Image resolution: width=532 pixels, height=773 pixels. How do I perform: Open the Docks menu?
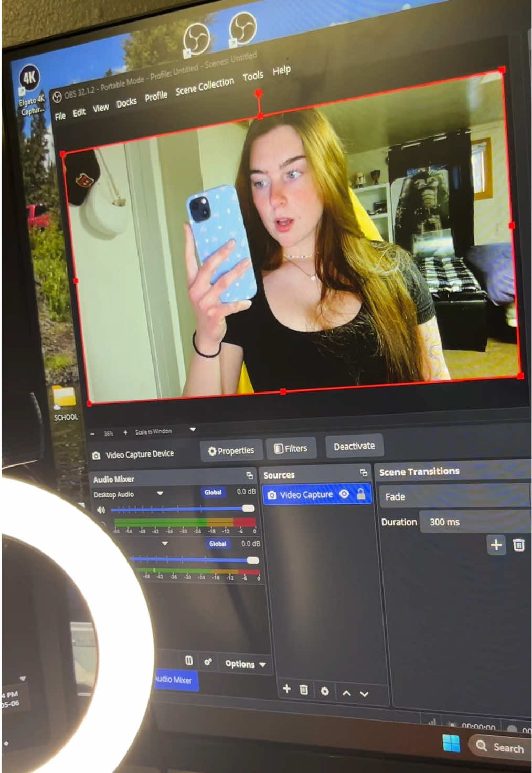[x=126, y=103]
